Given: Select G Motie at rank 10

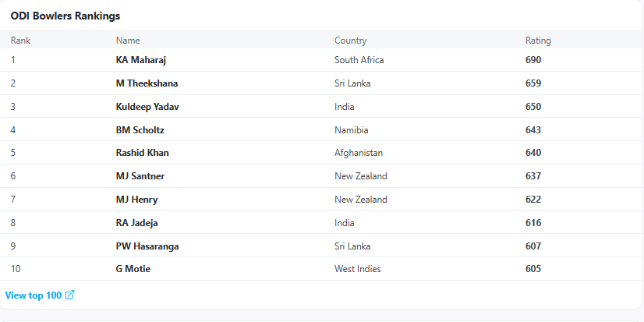Looking at the screenshot, I should click(133, 269).
